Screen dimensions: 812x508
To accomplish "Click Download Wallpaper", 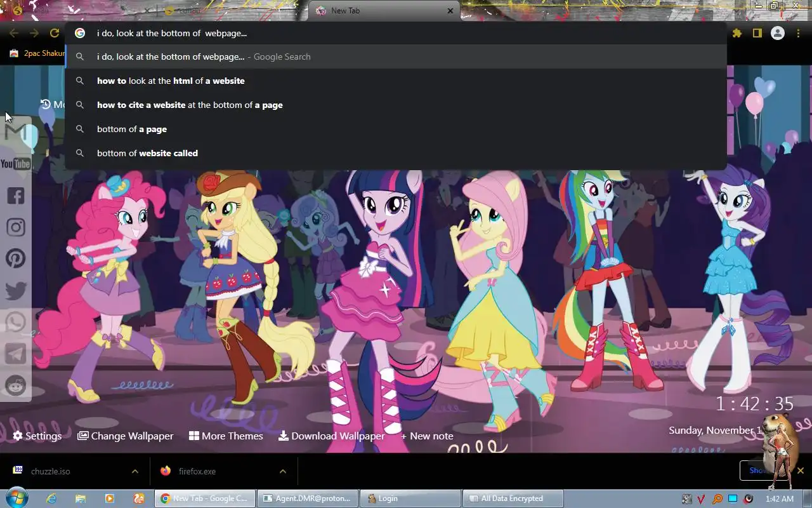I will [x=332, y=436].
